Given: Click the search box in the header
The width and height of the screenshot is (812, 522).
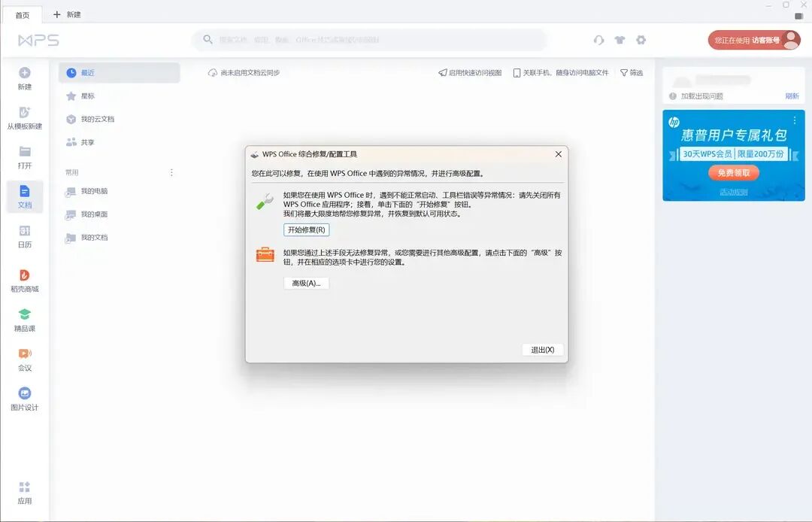Looking at the screenshot, I should pos(369,40).
